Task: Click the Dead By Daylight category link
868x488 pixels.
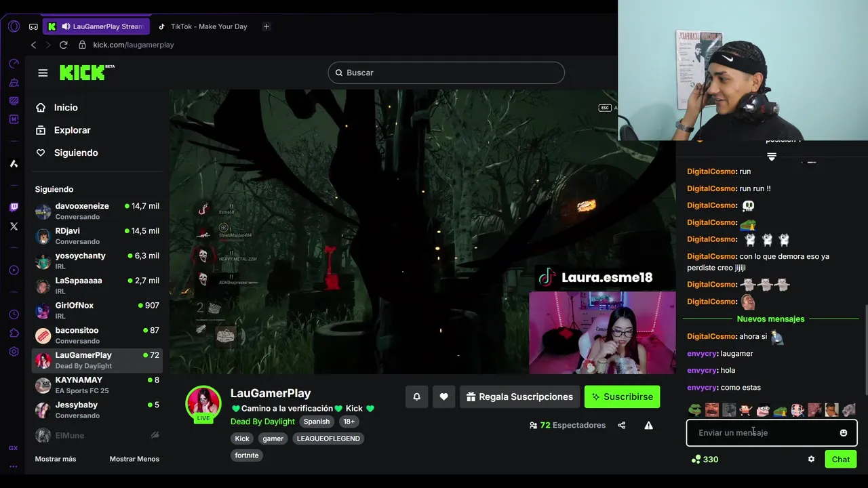Action: pyautogui.click(x=262, y=422)
